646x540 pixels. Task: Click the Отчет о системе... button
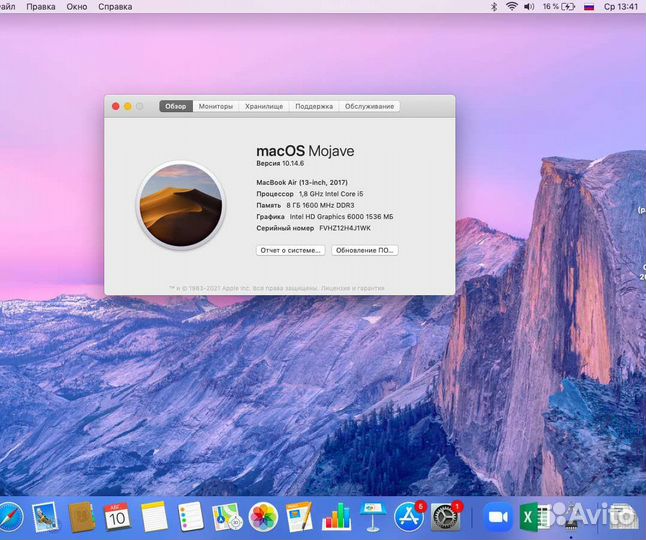290,250
